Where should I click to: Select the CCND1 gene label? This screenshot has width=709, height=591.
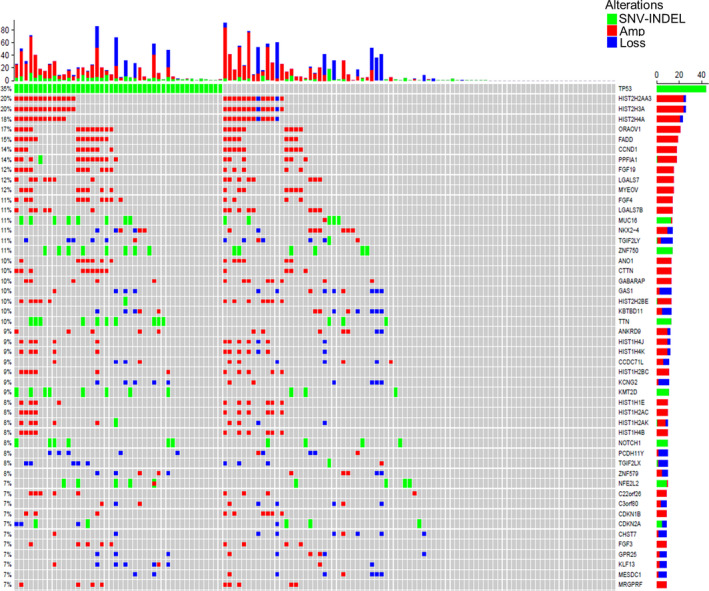628,150
